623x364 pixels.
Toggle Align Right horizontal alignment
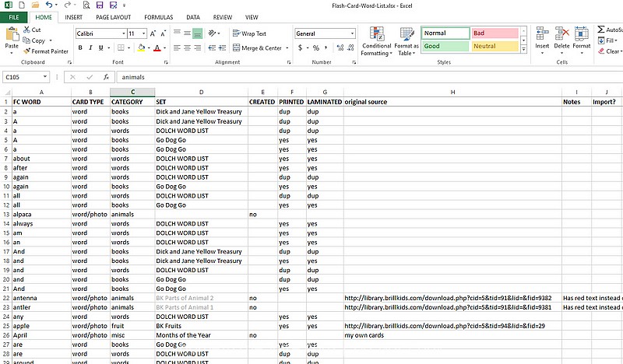click(198, 48)
